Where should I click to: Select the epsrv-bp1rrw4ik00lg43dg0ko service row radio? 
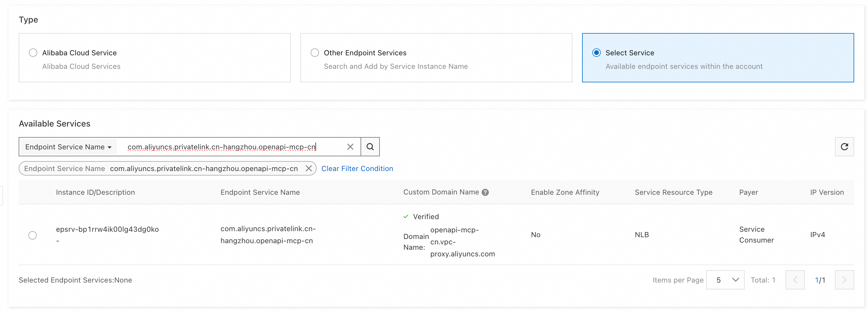point(33,235)
